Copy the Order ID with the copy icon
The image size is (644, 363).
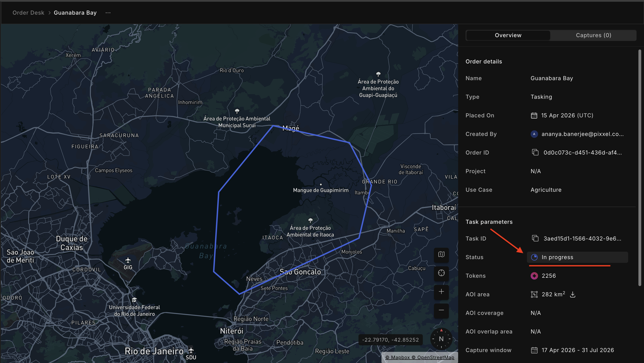coord(535,152)
